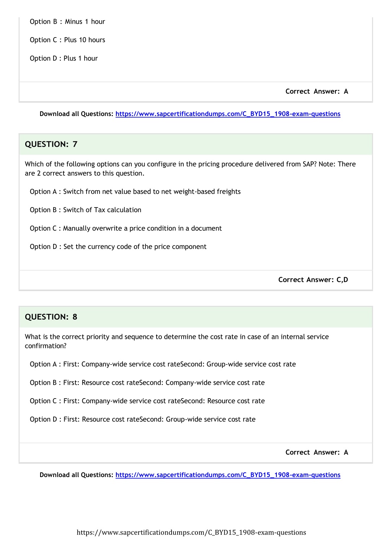The image size is (392, 554).
Task: Choose Option C: Manually overwrite a price condition
Action: click(126, 228)
